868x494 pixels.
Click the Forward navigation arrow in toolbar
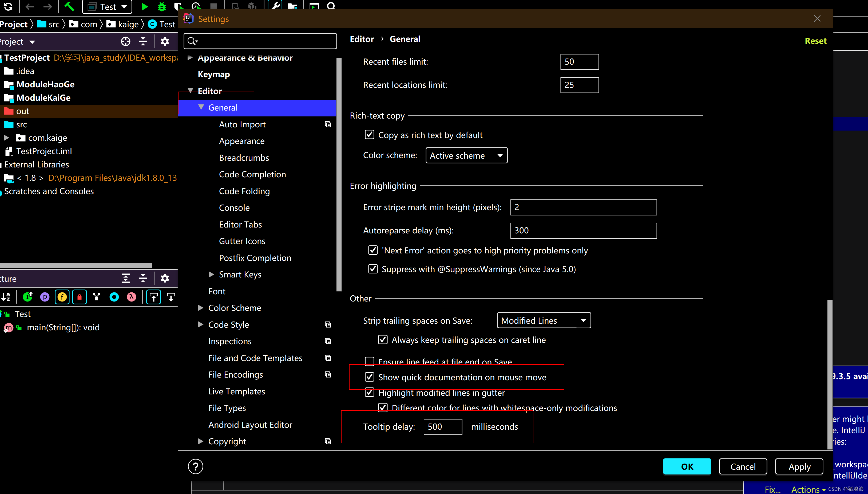pos(48,6)
